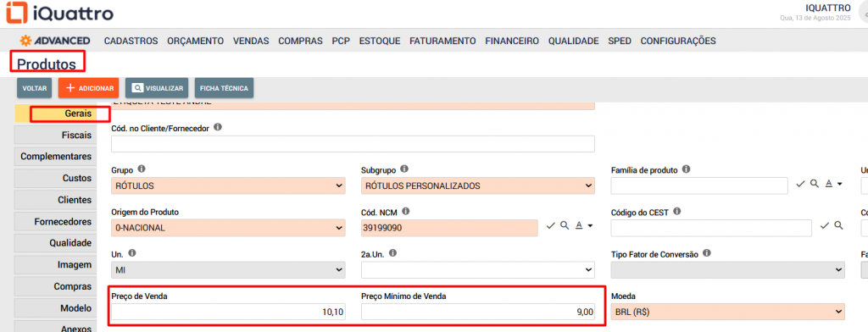
Task: Click info icon next to Un. label
Action: tap(131, 253)
